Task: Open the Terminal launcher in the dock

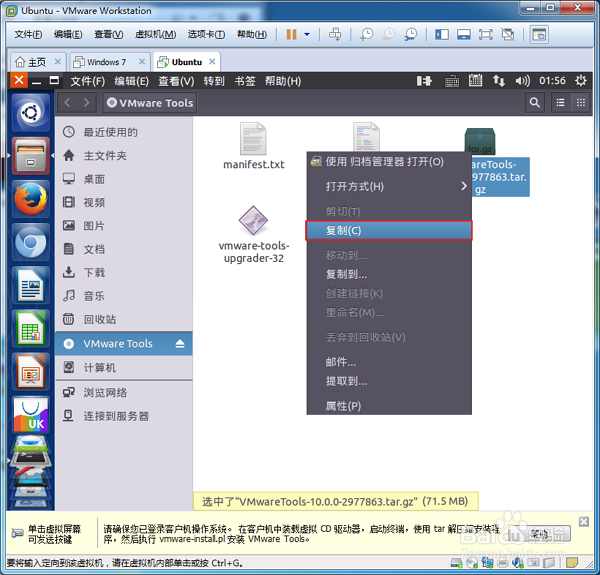Action: coord(31,457)
